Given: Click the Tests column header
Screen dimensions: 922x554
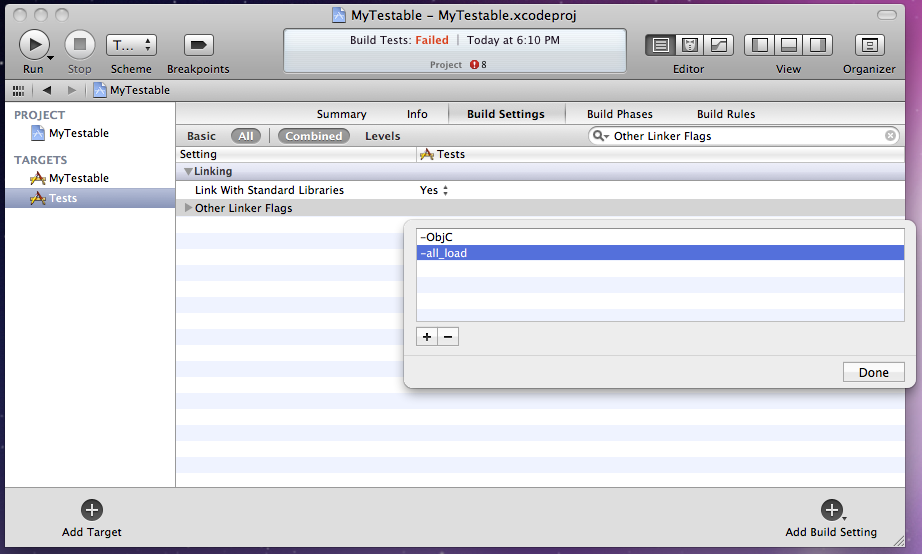Looking at the screenshot, I should 660,154.
